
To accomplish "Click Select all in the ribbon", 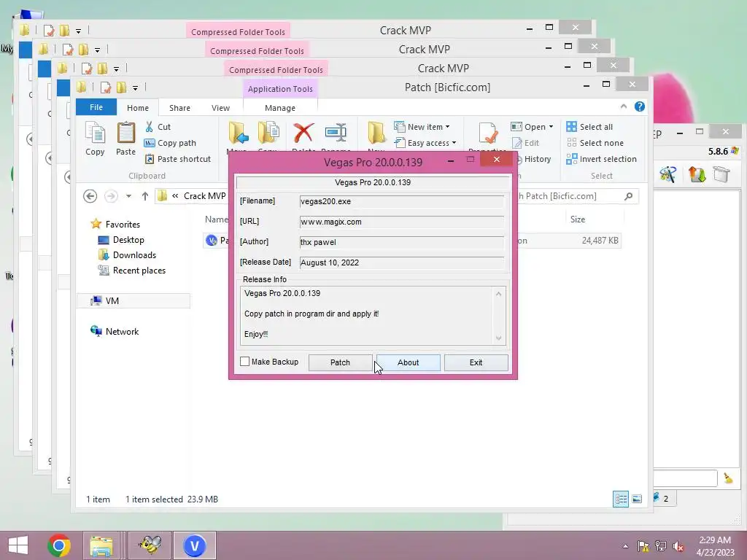I will tap(589, 127).
